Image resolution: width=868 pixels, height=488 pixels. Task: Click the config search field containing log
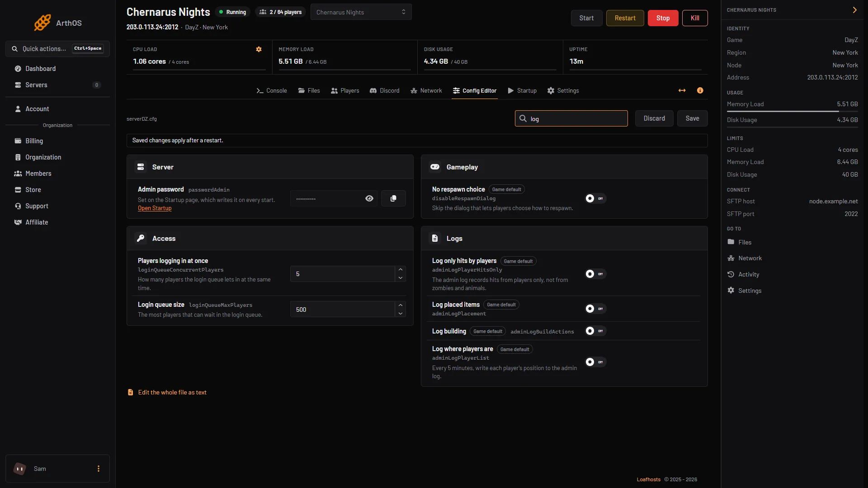pyautogui.click(x=571, y=118)
